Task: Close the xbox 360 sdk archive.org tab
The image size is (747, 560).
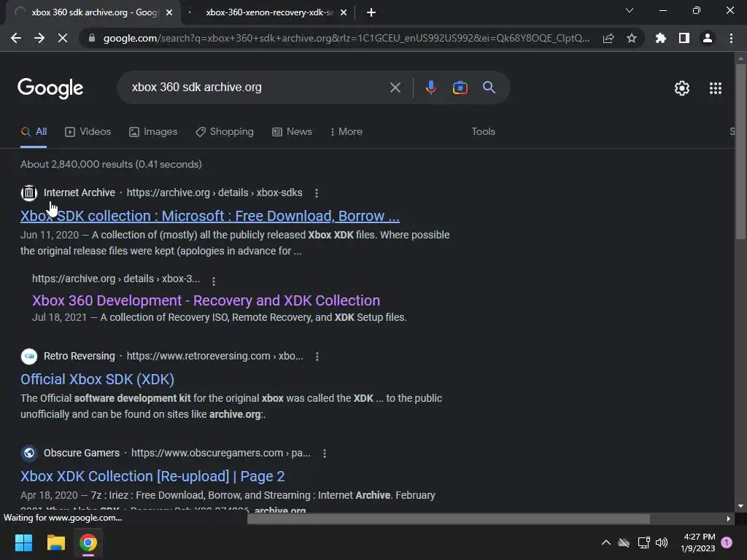Action: coord(169,13)
